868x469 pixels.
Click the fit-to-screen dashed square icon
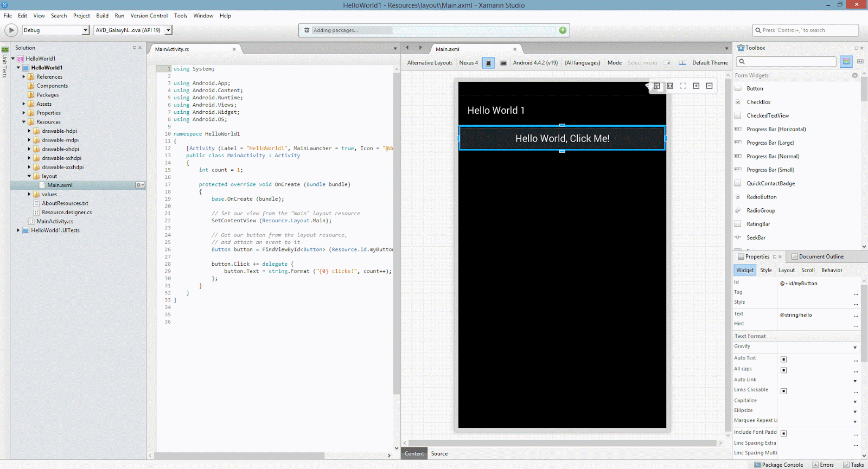click(683, 86)
